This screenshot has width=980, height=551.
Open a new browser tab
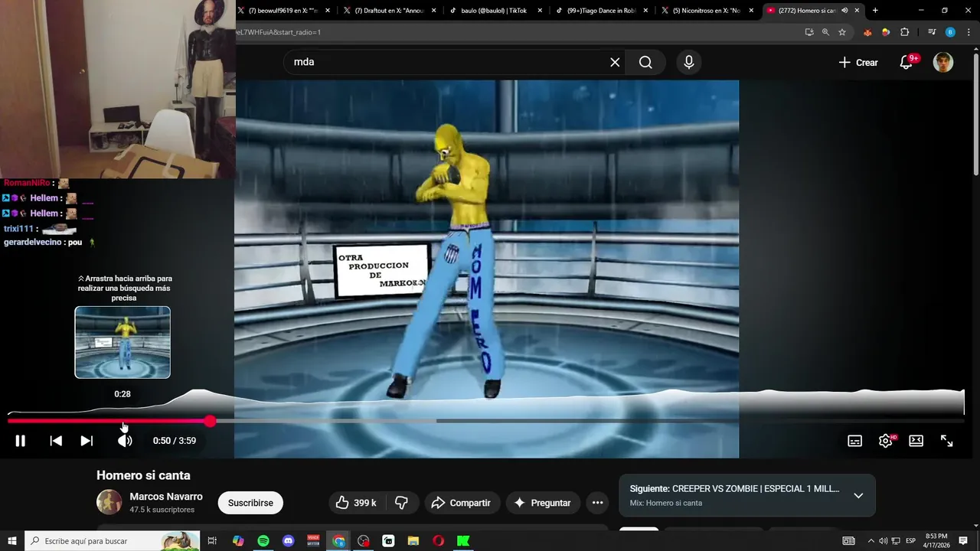point(875,11)
